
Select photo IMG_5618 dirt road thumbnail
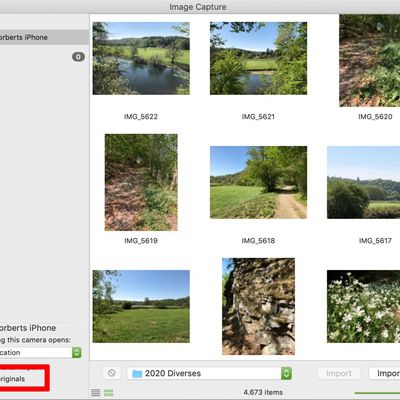[258, 182]
